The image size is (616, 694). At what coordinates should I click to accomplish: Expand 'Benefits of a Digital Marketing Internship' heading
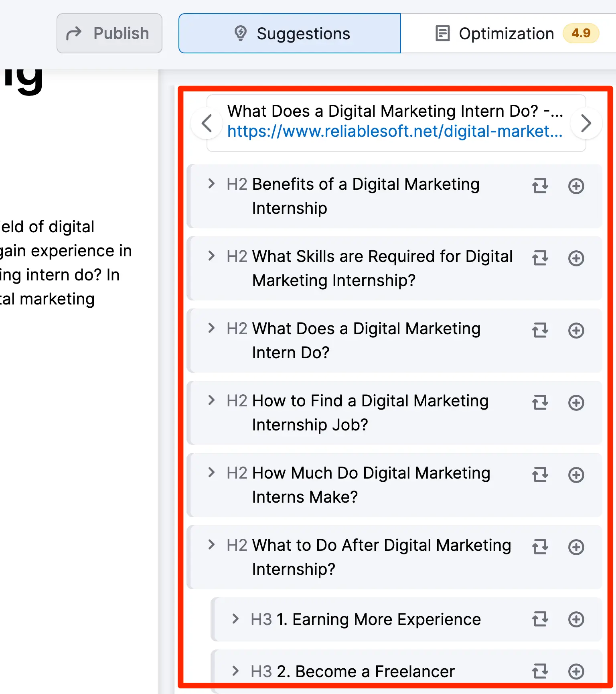(x=211, y=184)
